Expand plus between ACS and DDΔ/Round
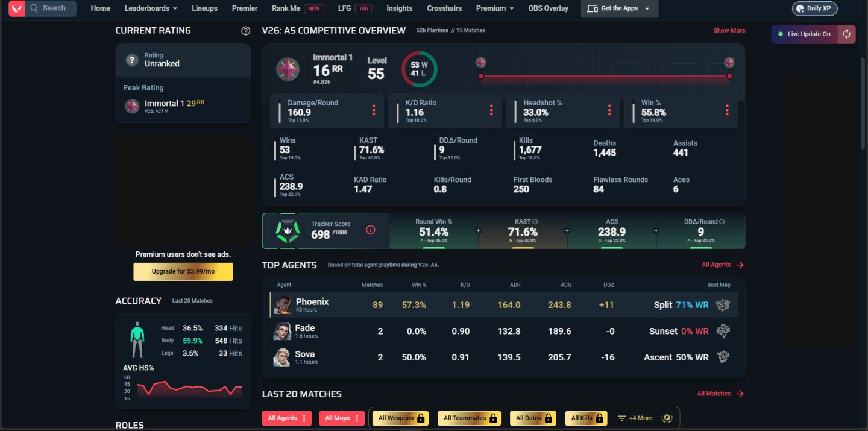 click(x=656, y=230)
